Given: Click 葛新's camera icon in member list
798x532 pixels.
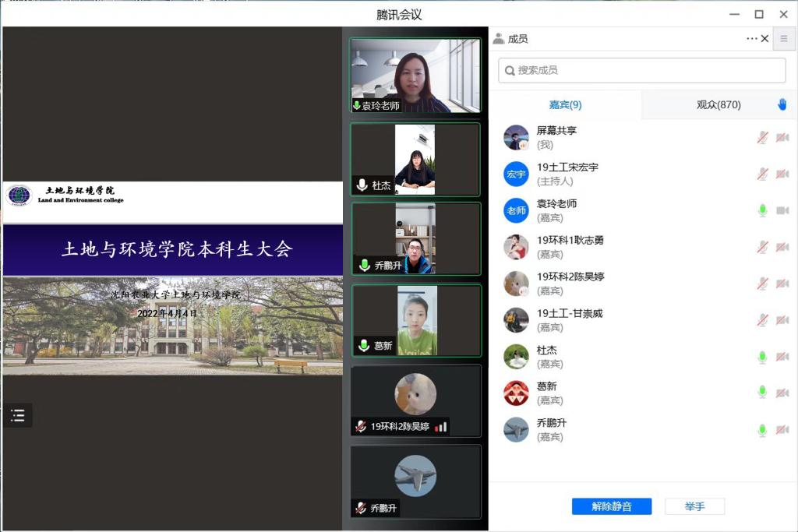Looking at the screenshot, I should click(782, 393).
